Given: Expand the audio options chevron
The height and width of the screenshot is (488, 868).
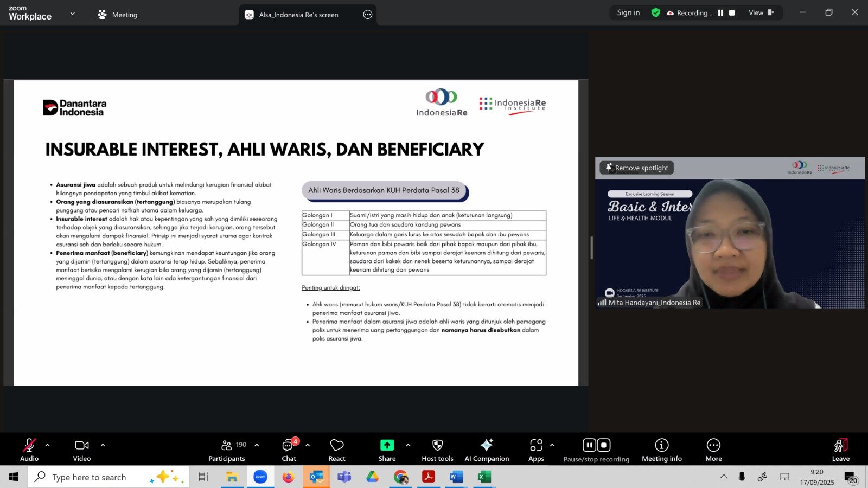Looking at the screenshot, I should point(48,445).
